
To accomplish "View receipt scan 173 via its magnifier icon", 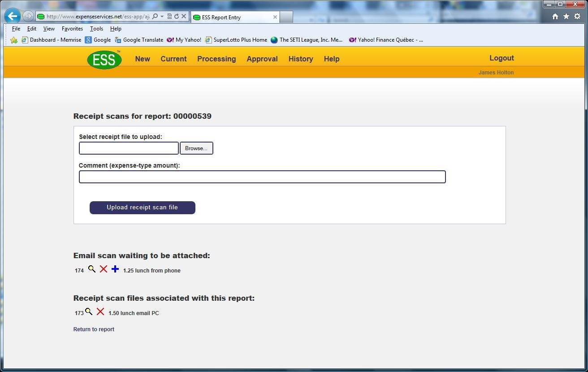I will pos(89,311).
